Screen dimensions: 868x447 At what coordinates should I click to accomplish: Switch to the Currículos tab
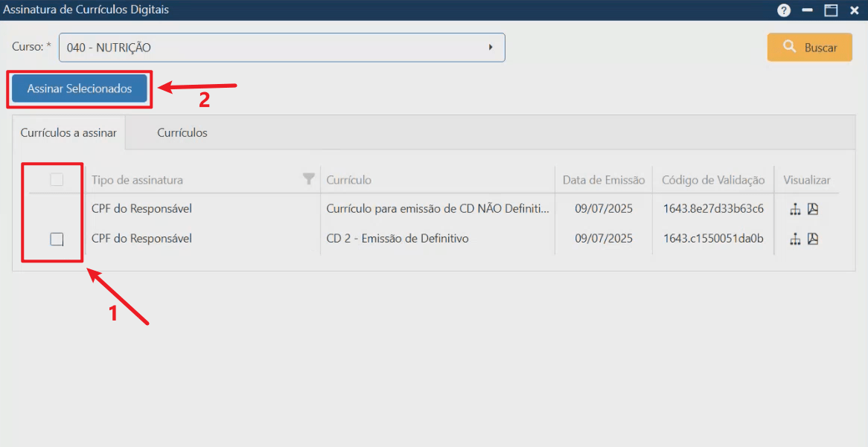point(182,133)
